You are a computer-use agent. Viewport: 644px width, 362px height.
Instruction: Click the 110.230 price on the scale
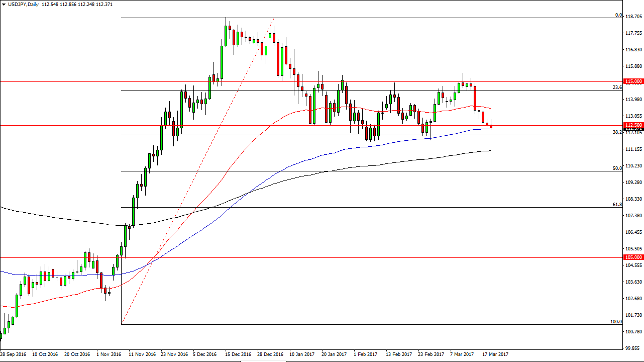pyautogui.click(x=633, y=166)
